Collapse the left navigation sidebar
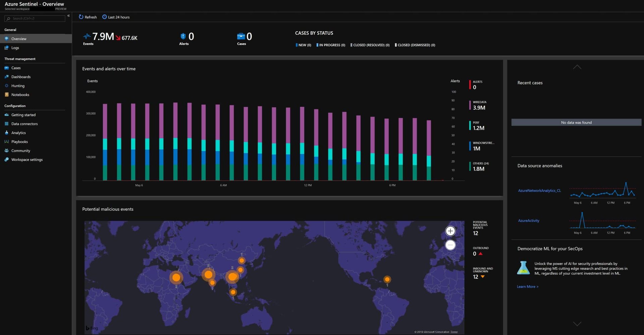 (x=68, y=15)
